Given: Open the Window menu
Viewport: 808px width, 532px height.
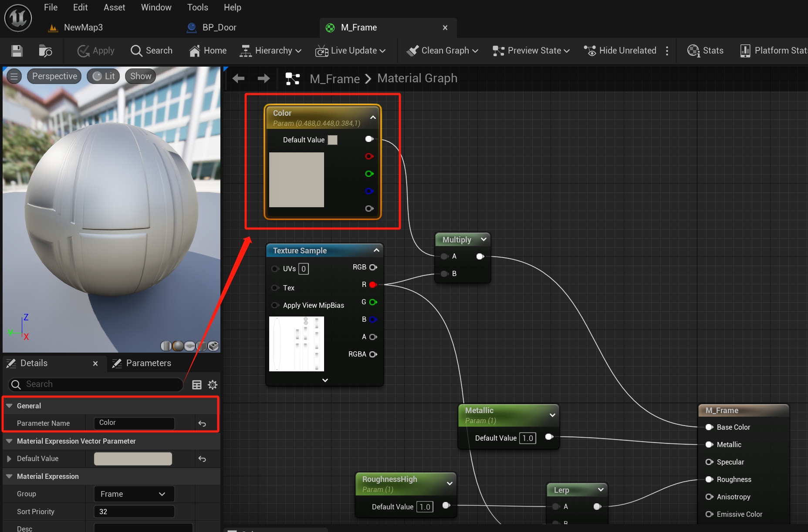Looking at the screenshot, I should tap(156, 7).
